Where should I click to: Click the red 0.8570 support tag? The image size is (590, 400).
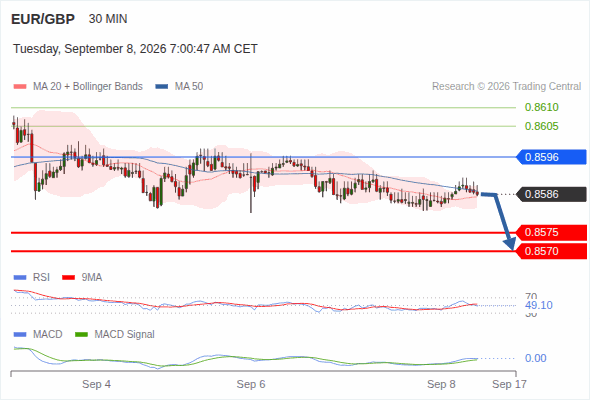pyautogui.click(x=551, y=251)
